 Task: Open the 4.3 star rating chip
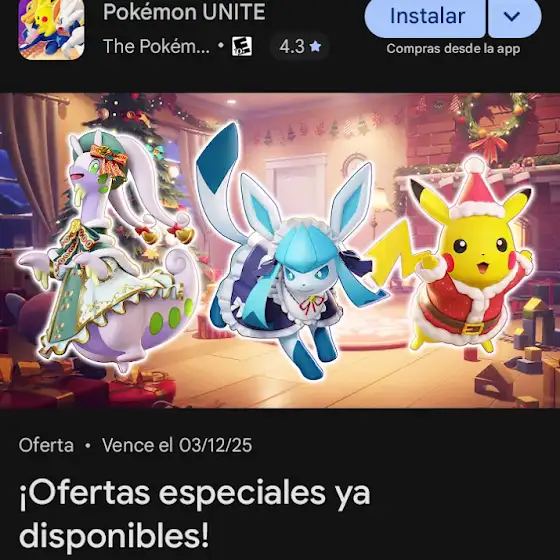pyautogui.click(x=300, y=46)
